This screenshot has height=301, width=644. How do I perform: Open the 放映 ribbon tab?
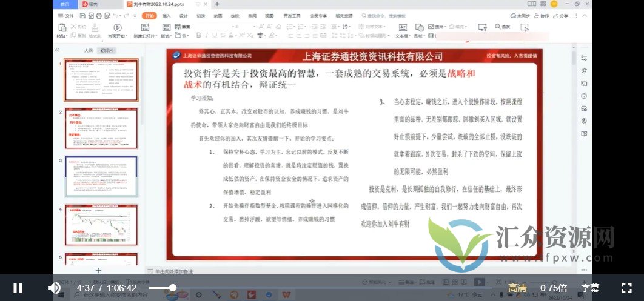pos(235,16)
